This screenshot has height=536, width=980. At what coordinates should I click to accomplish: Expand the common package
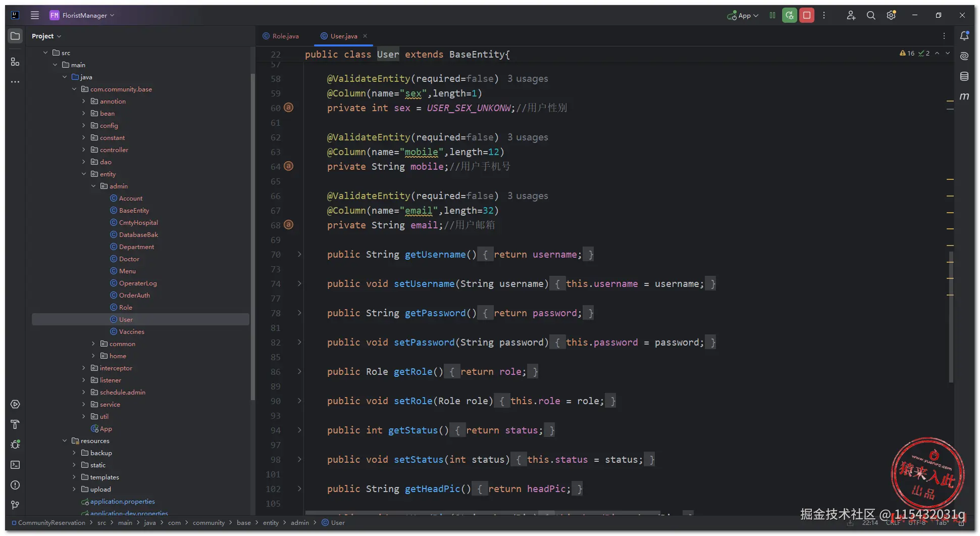[x=93, y=344]
